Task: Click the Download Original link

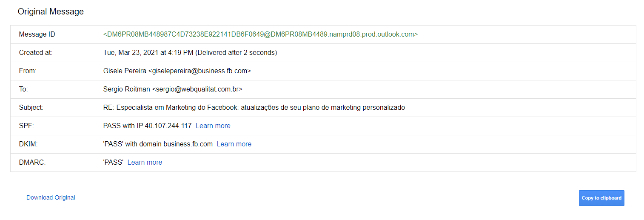Action: pyautogui.click(x=51, y=197)
